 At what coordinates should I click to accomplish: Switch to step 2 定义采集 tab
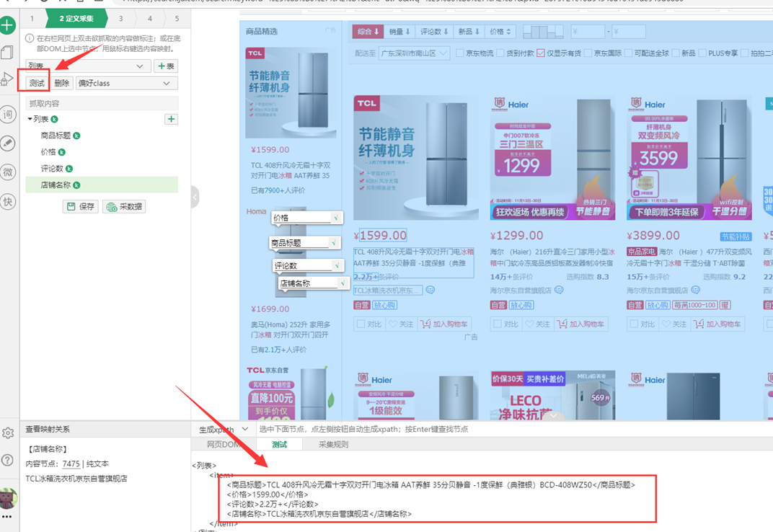(77, 19)
